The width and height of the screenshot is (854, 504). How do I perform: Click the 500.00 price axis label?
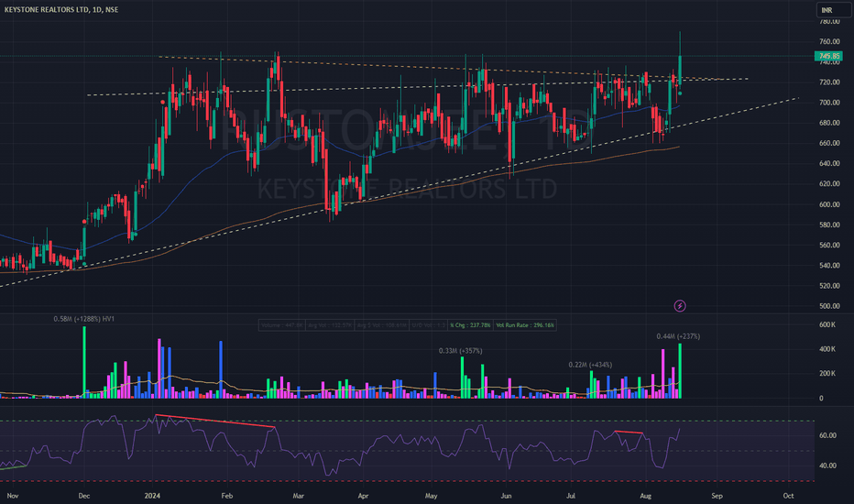coord(829,306)
